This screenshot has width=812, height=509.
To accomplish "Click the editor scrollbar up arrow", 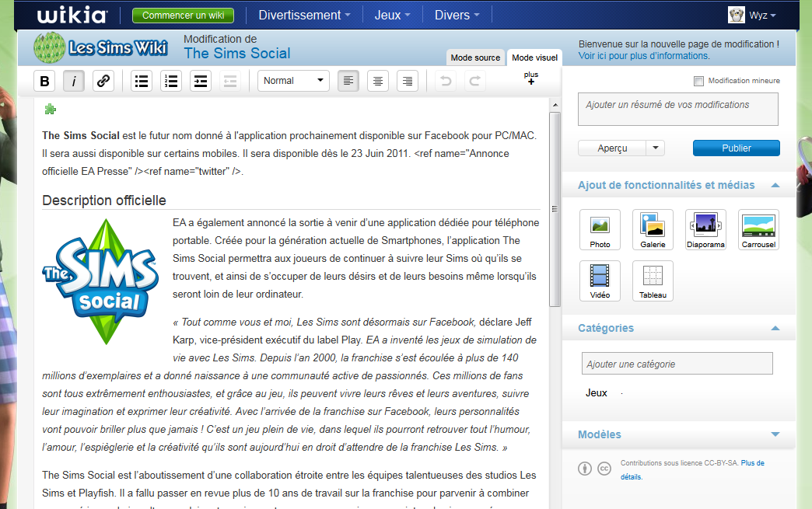I will 555,105.
